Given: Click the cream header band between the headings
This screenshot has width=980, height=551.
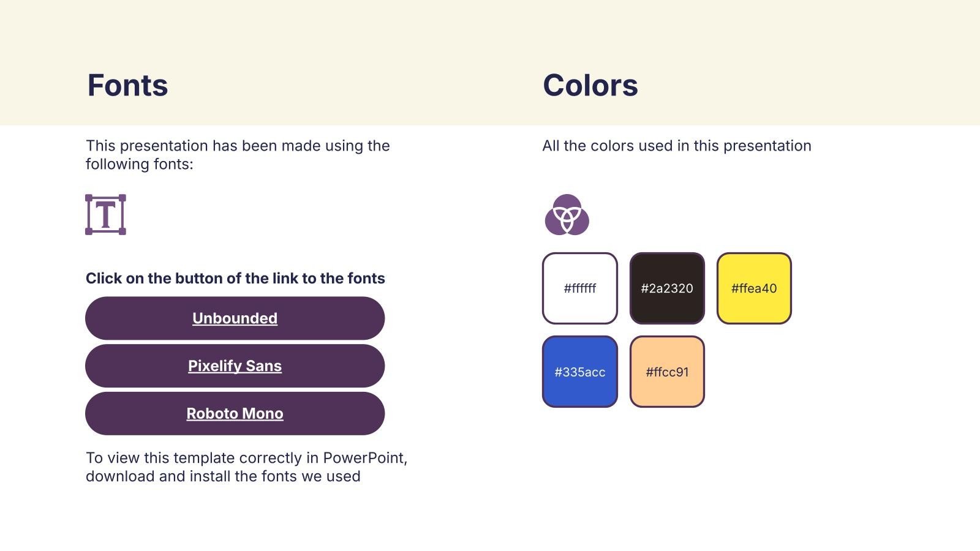Looking at the screenshot, I should [355, 86].
